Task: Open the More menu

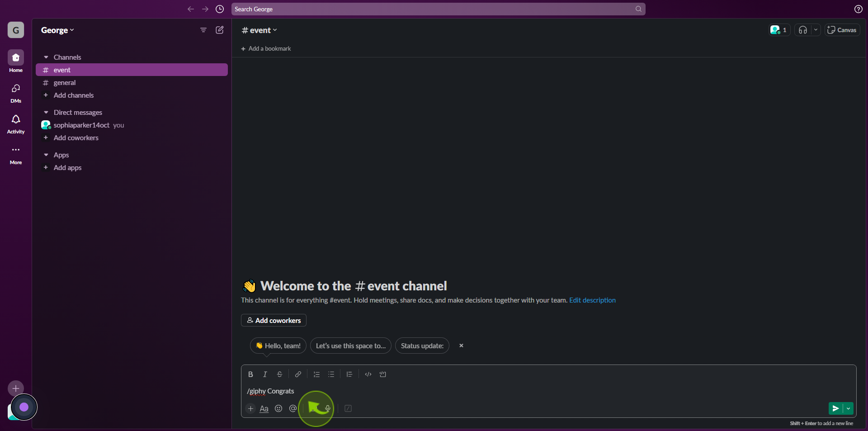Action: (16, 154)
